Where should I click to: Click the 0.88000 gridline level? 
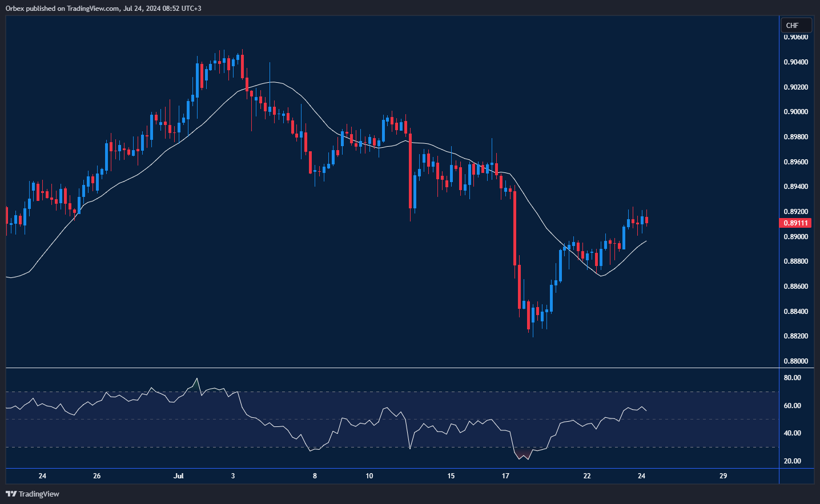[x=795, y=361]
